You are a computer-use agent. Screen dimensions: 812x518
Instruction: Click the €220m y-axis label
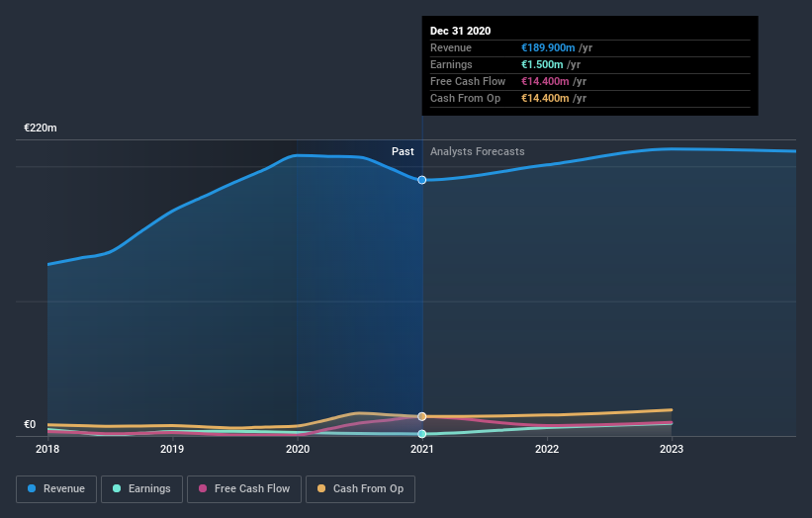point(41,128)
